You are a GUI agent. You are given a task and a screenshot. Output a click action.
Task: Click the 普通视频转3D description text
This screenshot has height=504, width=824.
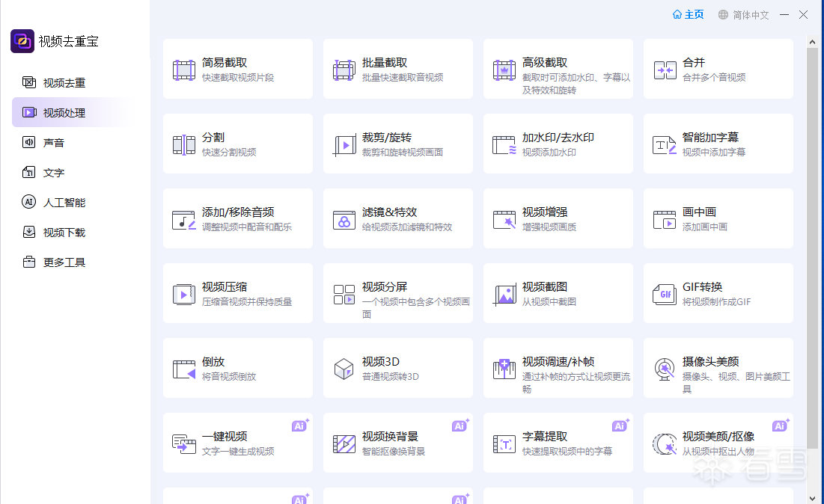pos(391,377)
